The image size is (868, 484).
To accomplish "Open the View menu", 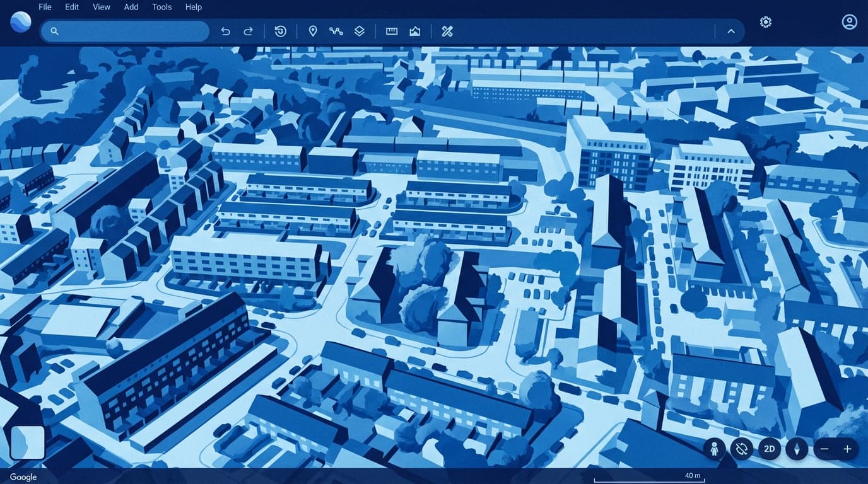I will (x=102, y=7).
